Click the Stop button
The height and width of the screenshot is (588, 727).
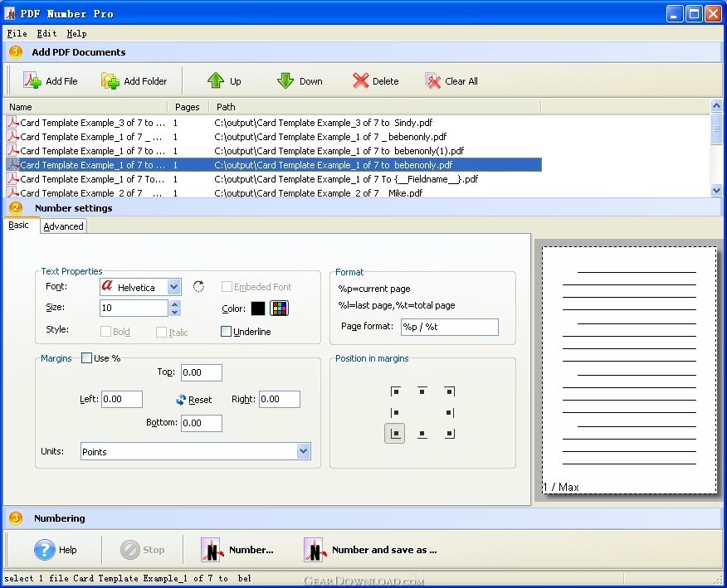coord(143,550)
